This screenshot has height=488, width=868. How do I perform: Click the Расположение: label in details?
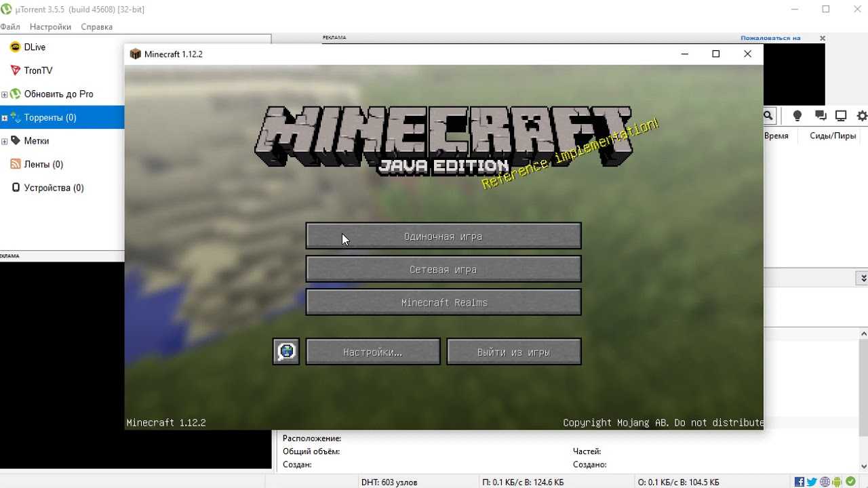coord(312,439)
